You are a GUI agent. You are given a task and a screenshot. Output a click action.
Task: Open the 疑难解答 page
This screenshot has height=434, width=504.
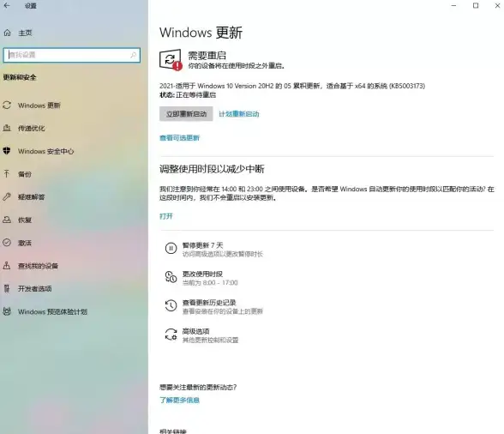(31, 197)
